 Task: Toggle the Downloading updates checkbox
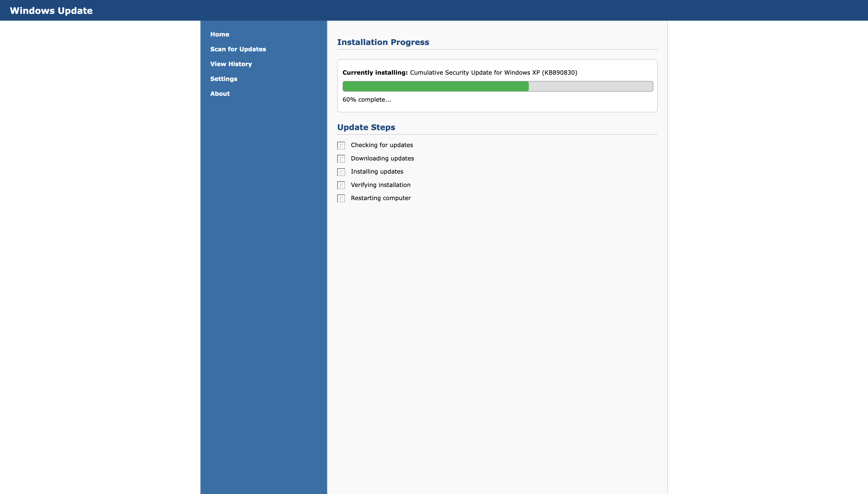341,159
